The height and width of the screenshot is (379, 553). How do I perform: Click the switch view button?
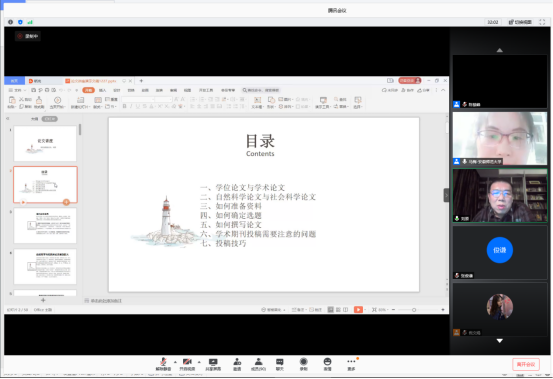tap(520, 22)
